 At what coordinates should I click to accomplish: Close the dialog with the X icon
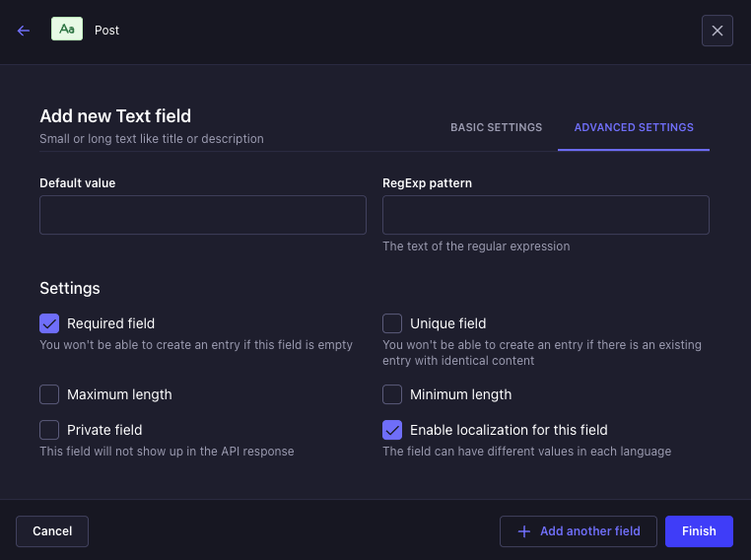(717, 31)
